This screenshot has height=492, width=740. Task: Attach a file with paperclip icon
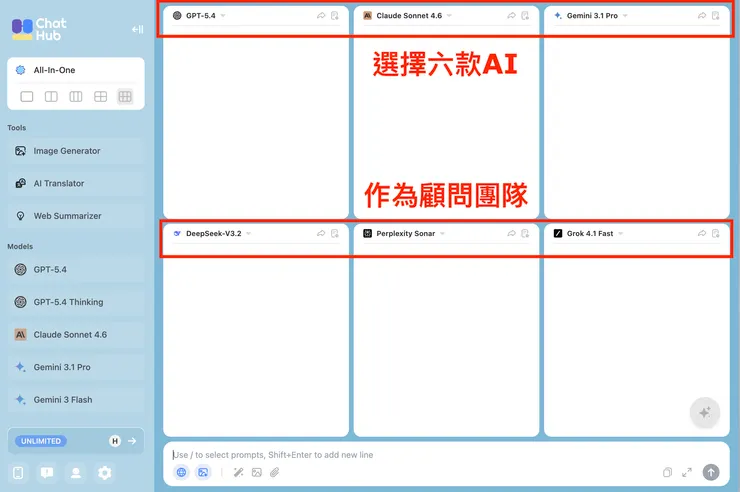coord(275,472)
